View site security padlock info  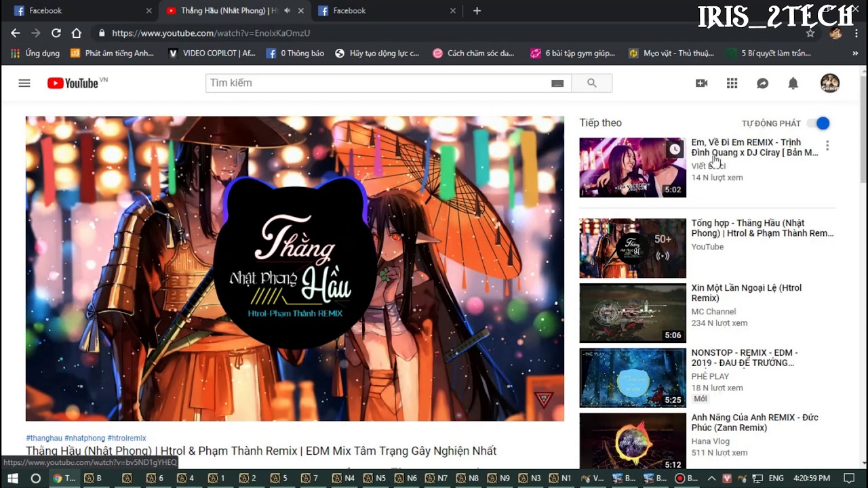[x=102, y=33]
